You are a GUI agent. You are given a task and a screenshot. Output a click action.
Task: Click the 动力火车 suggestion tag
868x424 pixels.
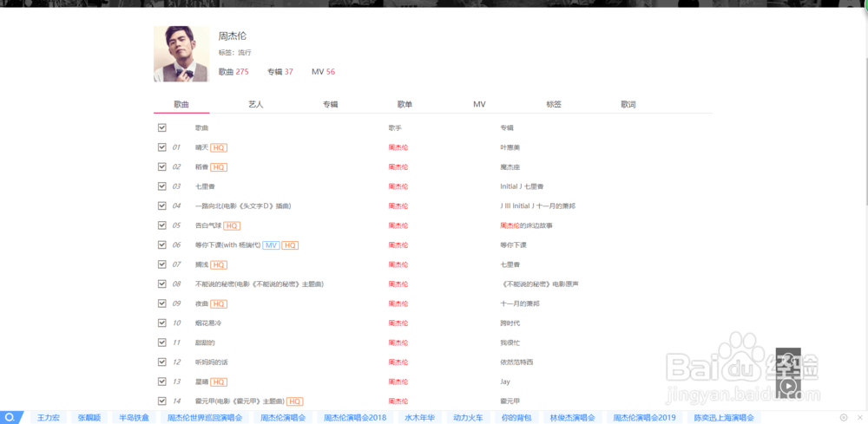[x=468, y=418]
